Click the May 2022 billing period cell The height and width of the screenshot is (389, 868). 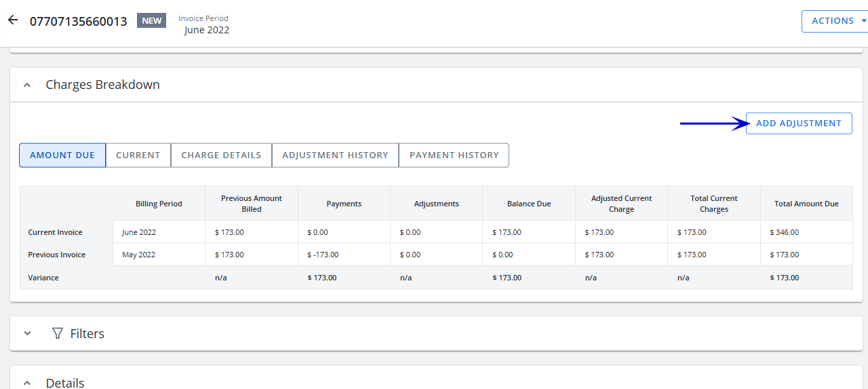(139, 255)
